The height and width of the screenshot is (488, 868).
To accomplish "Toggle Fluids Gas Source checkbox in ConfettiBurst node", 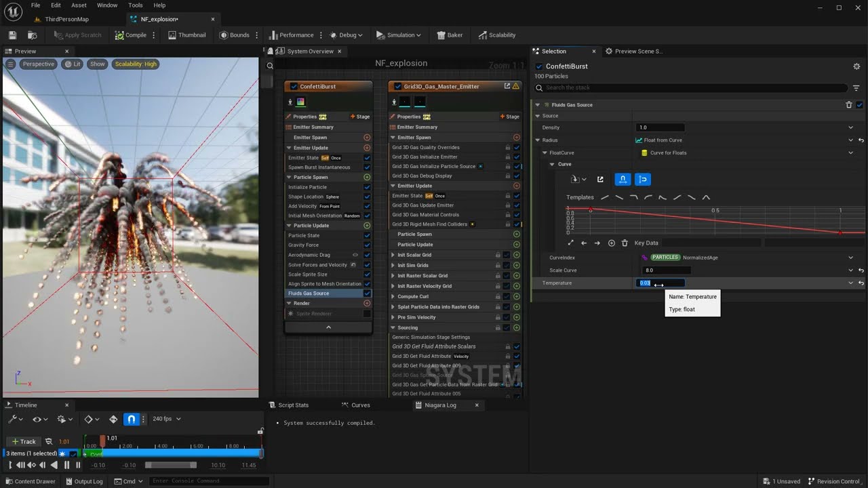I will 367,293.
